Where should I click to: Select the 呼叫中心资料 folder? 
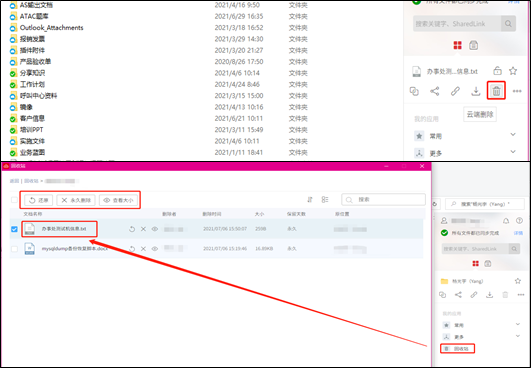click(38, 95)
